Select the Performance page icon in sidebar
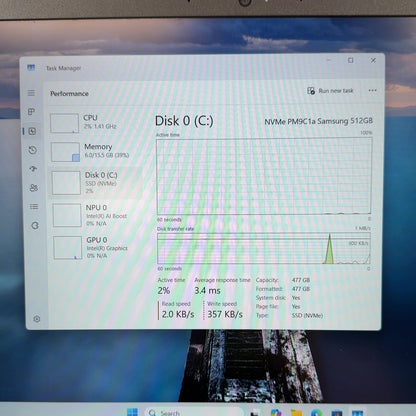 click(32, 131)
